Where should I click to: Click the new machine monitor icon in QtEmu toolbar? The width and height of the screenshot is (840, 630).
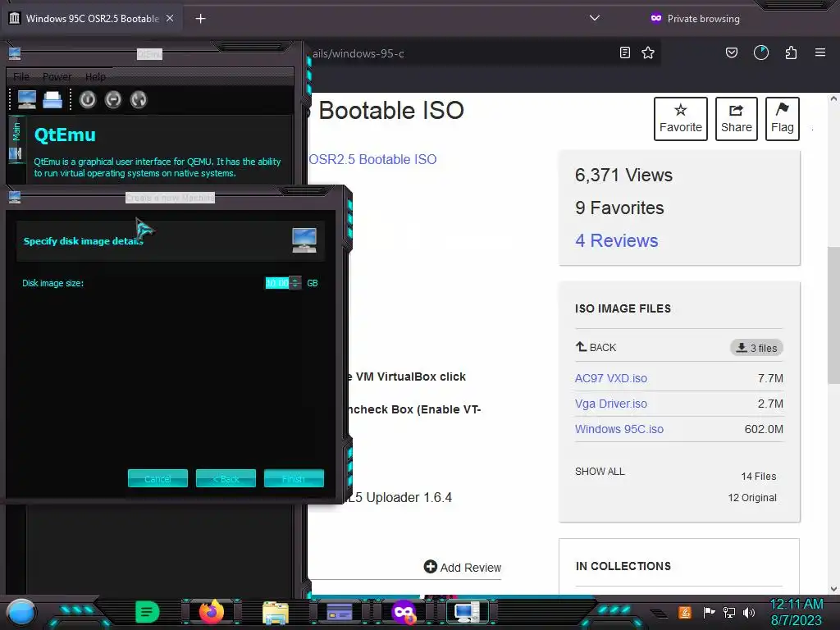27,99
